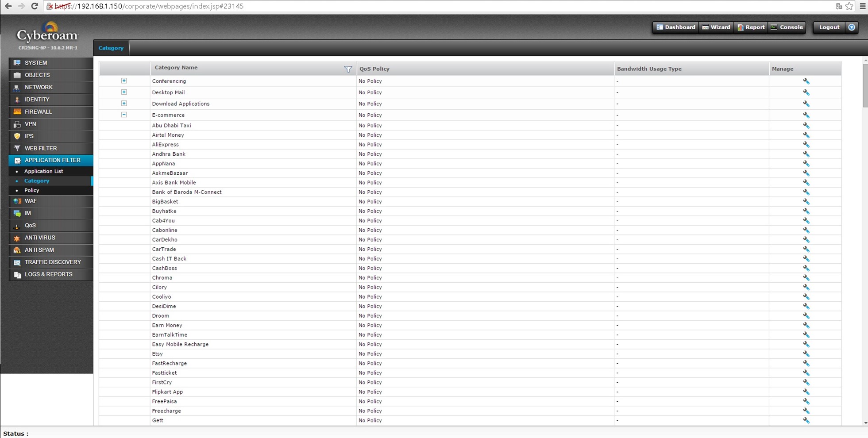
Task: Click wrench icon for Chroma
Action: [x=806, y=278]
